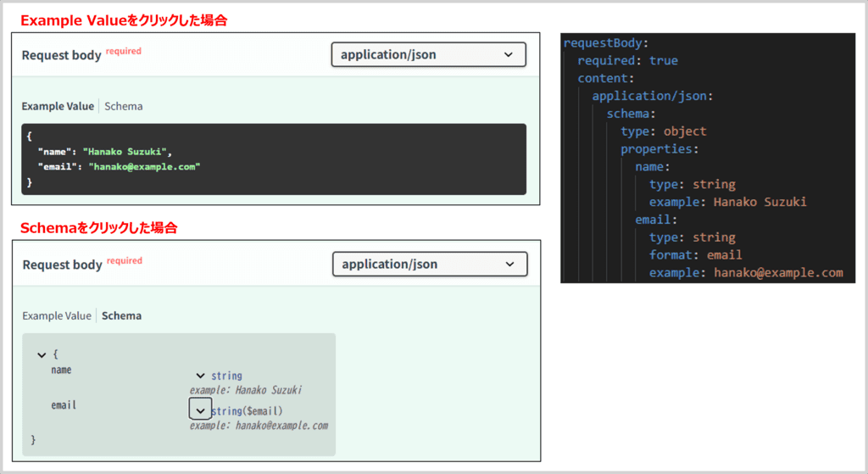Click the "required: true" YAML line
868x474 pixels.
coord(628,60)
